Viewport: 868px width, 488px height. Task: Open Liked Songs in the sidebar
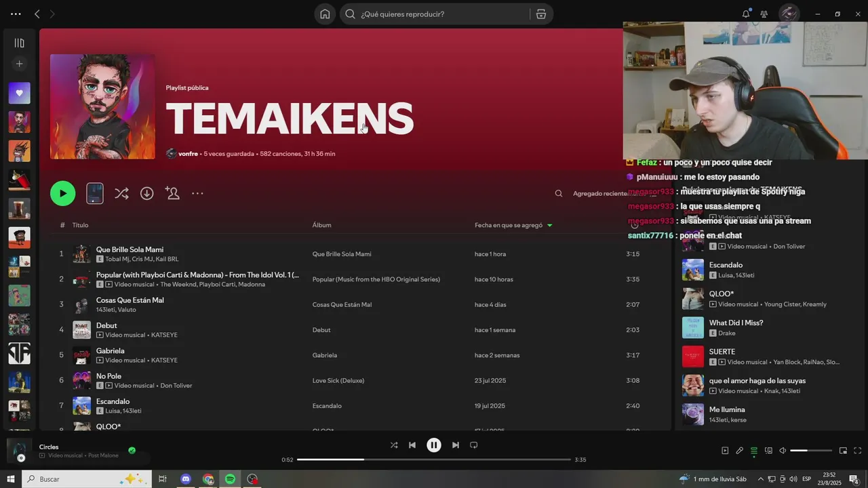pyautogui.click(x=19, y=93)
